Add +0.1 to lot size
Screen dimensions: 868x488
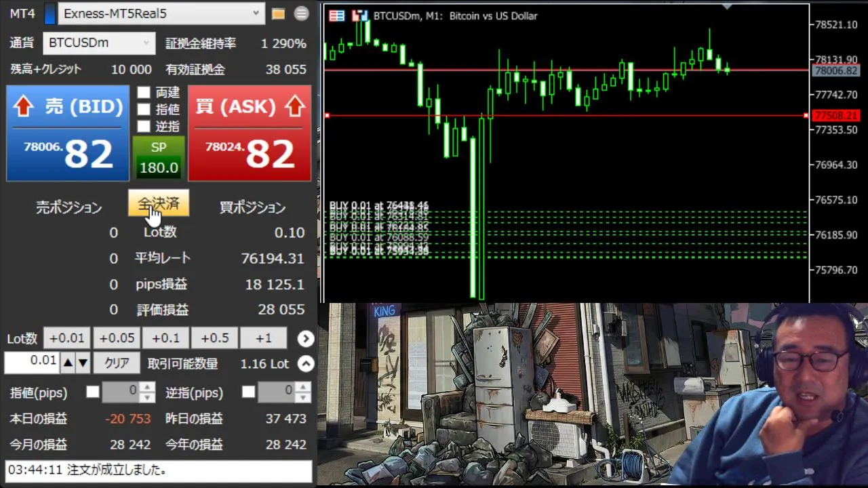(165, 338)
